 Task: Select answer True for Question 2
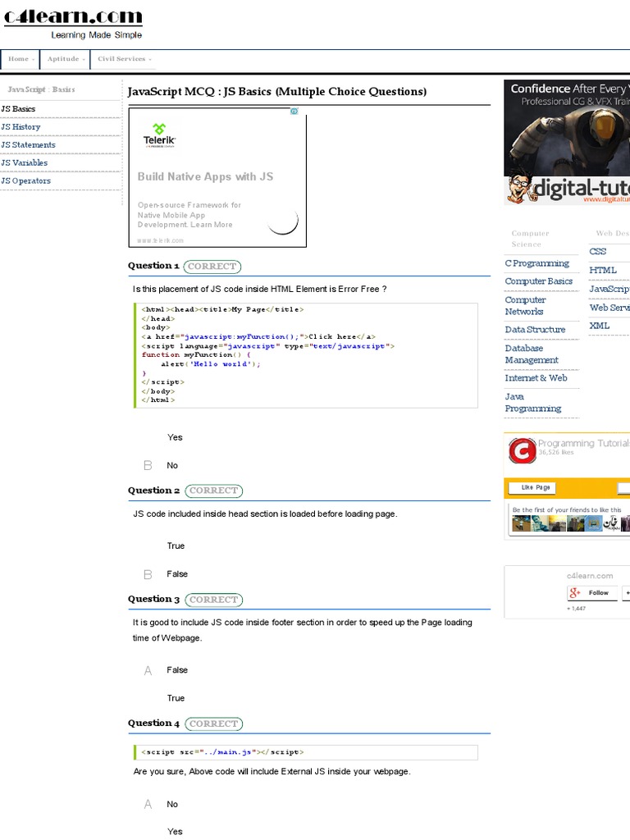pyautogui.click(x=176, y=546)
